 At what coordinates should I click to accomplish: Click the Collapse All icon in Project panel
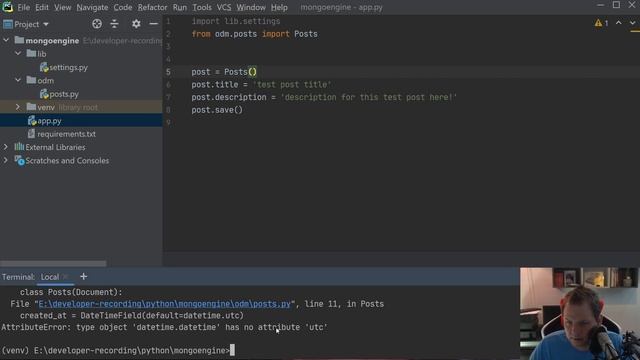[114, 24]
